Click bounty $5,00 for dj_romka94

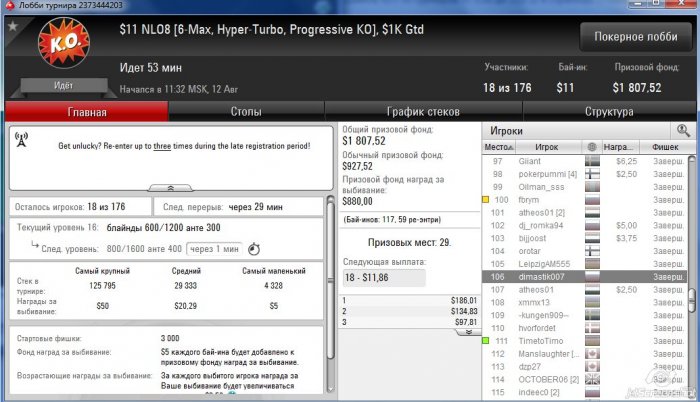tap(626, 226)
